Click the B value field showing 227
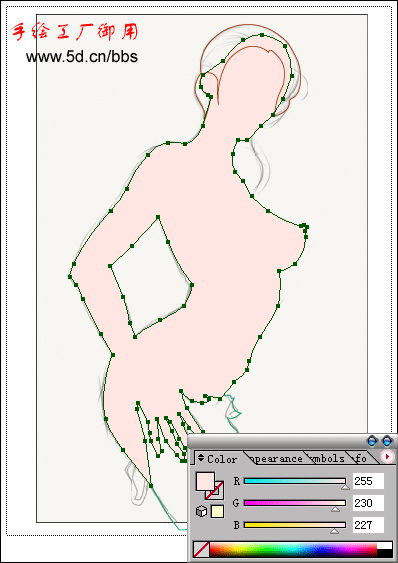 click(x=368, y=525)
